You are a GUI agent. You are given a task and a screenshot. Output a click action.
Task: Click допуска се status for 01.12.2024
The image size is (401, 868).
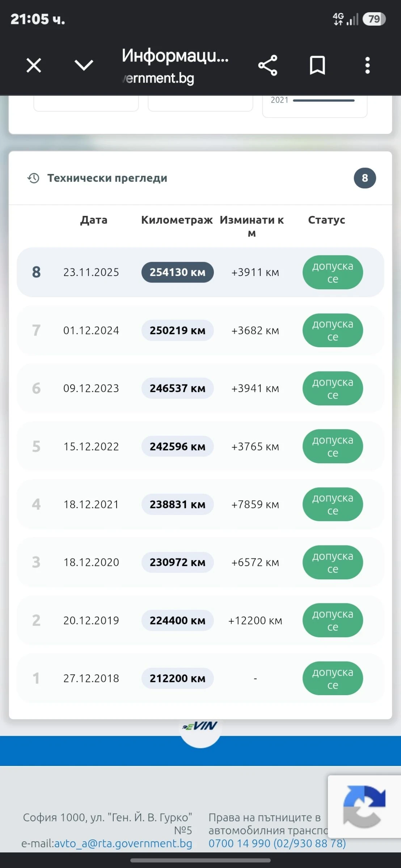pyautogui.click(x=333, y=330)
